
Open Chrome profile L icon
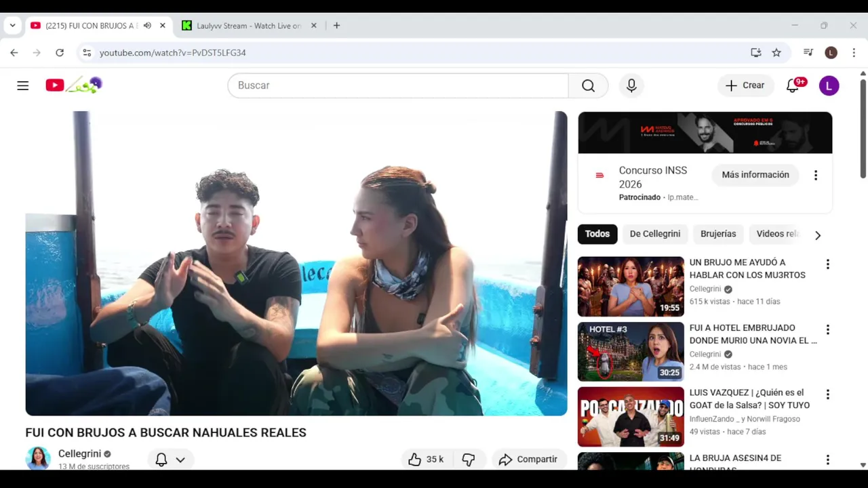coord(831,52)
